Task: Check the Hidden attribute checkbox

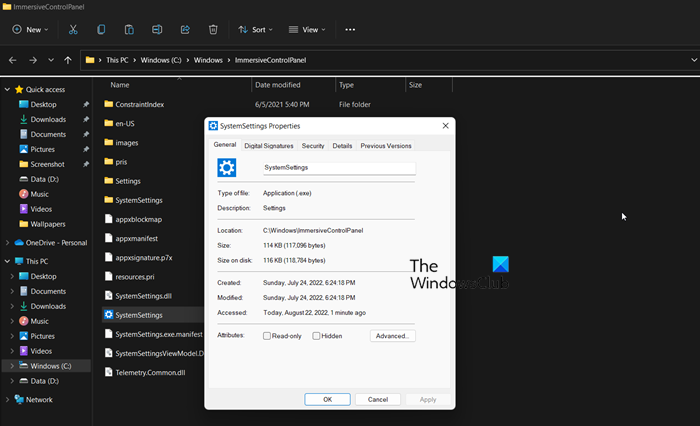Action: click(317, 336)
